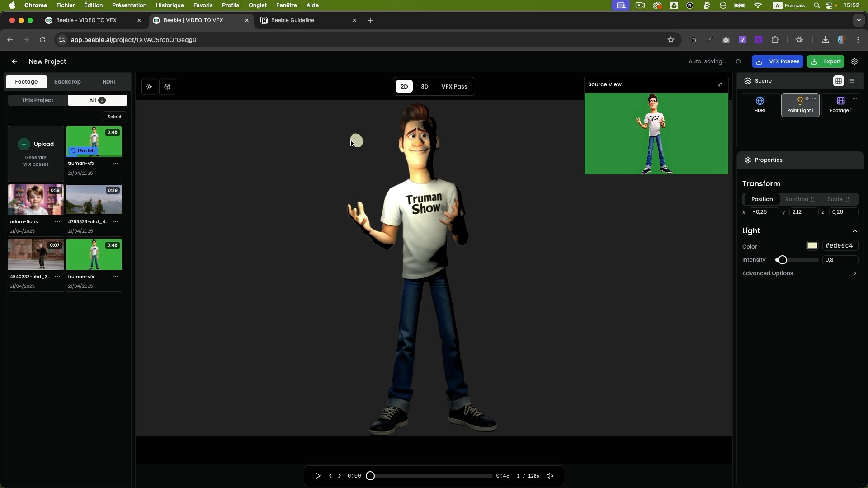Screen dimensions: 868x488
Task: Switch viewport to 2D mode
Action: pyautogui.click(x=404, y=86)
